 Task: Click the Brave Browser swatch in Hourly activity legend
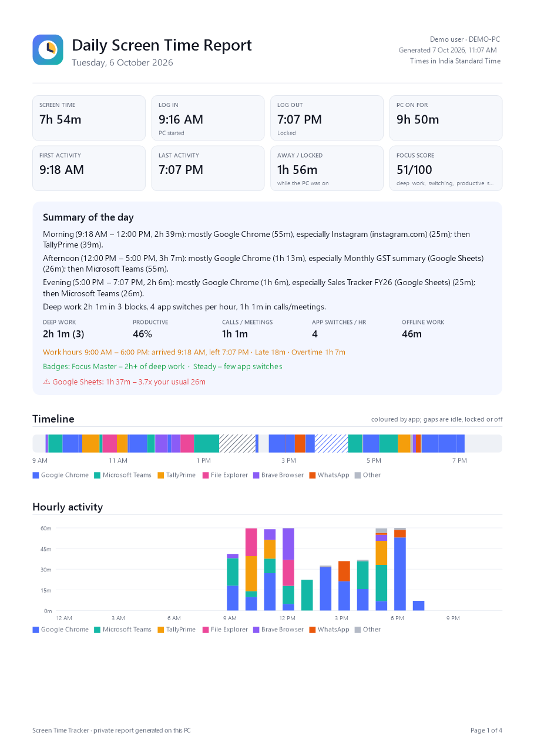point(256,630)
